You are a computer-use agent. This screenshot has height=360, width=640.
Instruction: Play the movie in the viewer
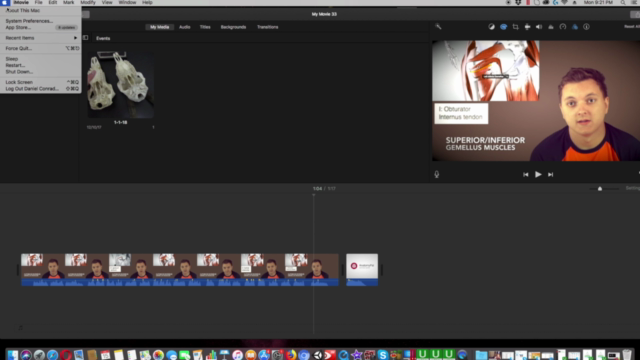click(x=538, y=174)
